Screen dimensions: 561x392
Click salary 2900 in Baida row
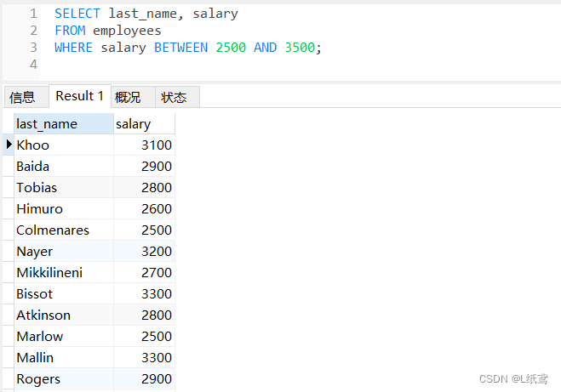pos(144,166)
